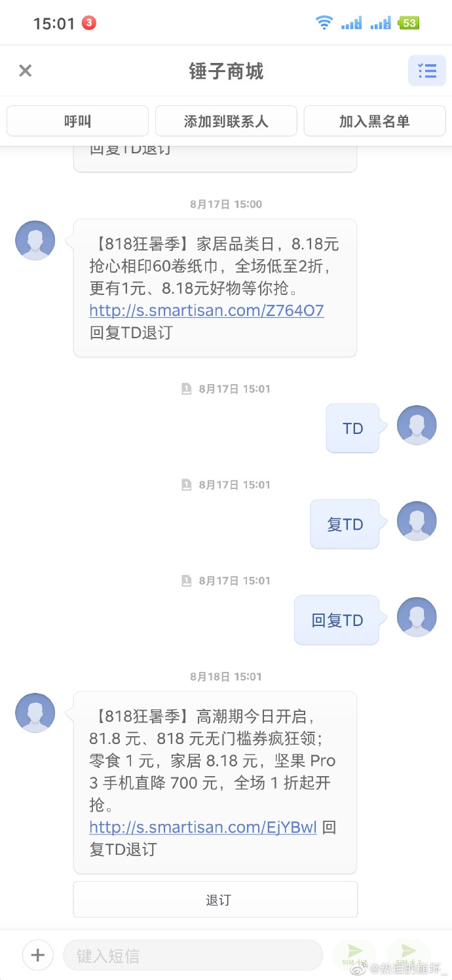The height and width of the screenshot is (980, 452).
Task: Tap the notification badge in status bar
Action: [x=89, y=23]
